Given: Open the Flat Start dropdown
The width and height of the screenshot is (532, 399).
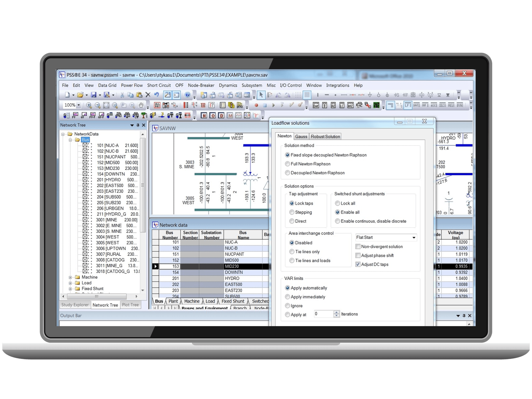Looking at the screenshot, I should click(x=414, y=237).
